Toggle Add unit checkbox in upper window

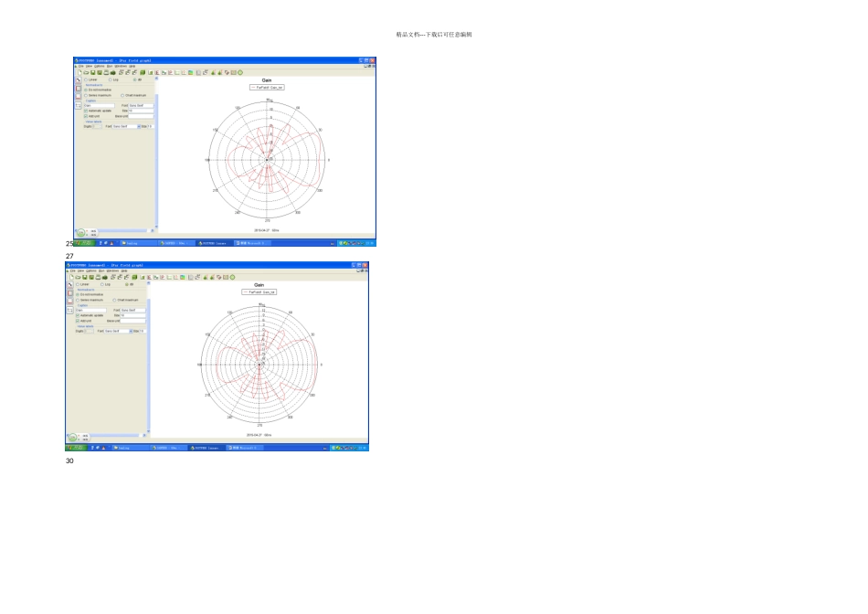(86, 116)
